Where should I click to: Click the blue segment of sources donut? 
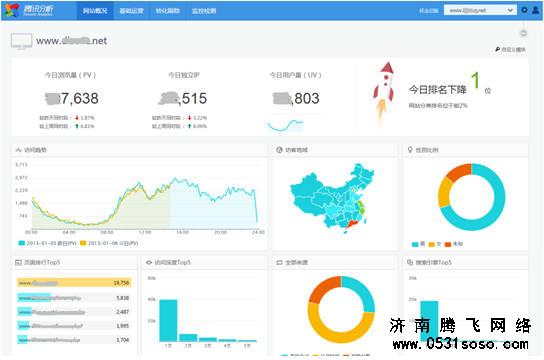(361, 292)
